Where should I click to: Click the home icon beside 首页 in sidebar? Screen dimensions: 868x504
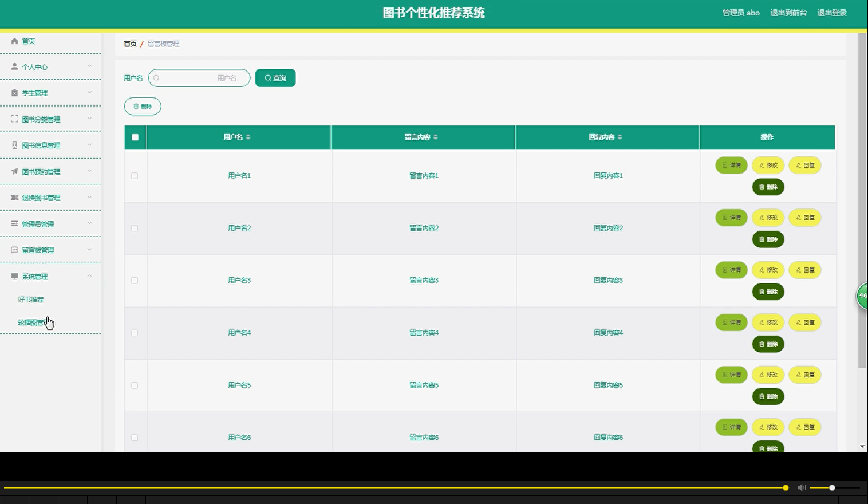point(15,41)
